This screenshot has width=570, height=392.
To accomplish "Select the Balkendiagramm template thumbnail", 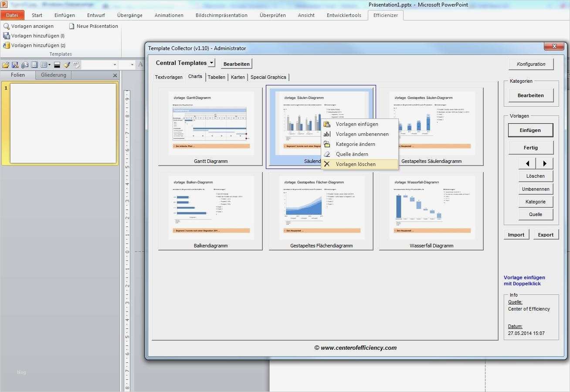I will pos(210,211).
